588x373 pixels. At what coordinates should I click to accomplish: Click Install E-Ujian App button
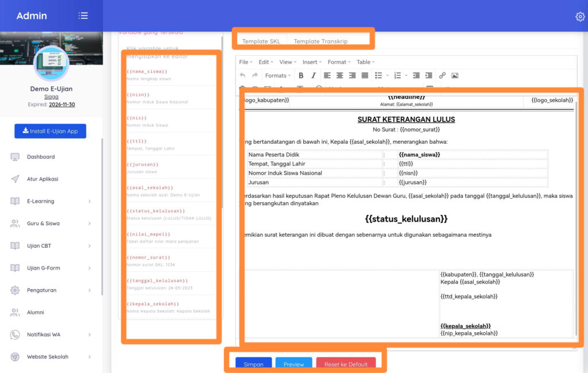tap(51, 131)
